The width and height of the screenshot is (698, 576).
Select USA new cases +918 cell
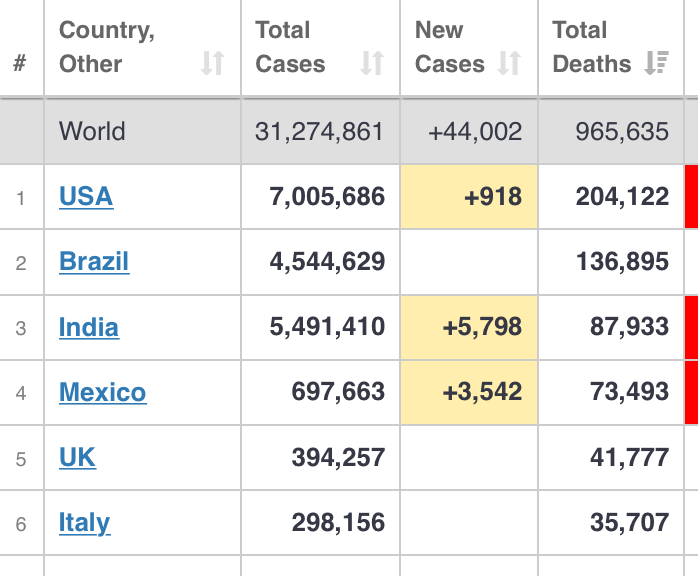pyautogui.click(x=469, y=196)
